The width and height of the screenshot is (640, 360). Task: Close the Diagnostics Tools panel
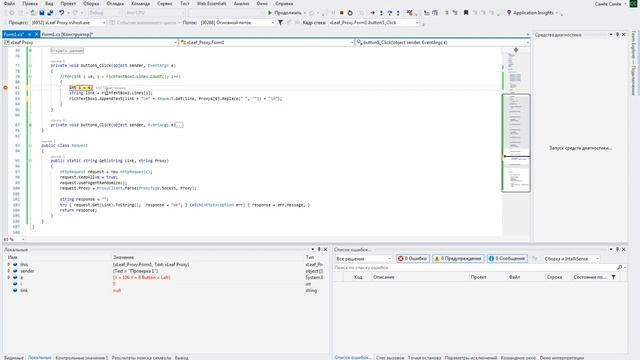tap(624, 35)
